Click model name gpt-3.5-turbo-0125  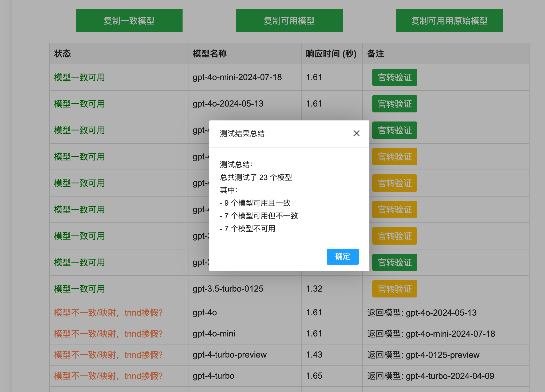pyautogui.click(x=228, y=289)
